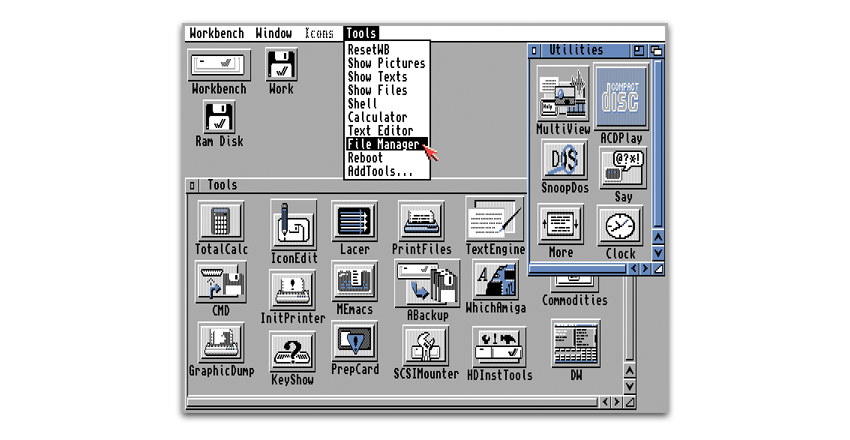Select the PrepCard icon
The image size is (850, 440).
click(355, 341)
